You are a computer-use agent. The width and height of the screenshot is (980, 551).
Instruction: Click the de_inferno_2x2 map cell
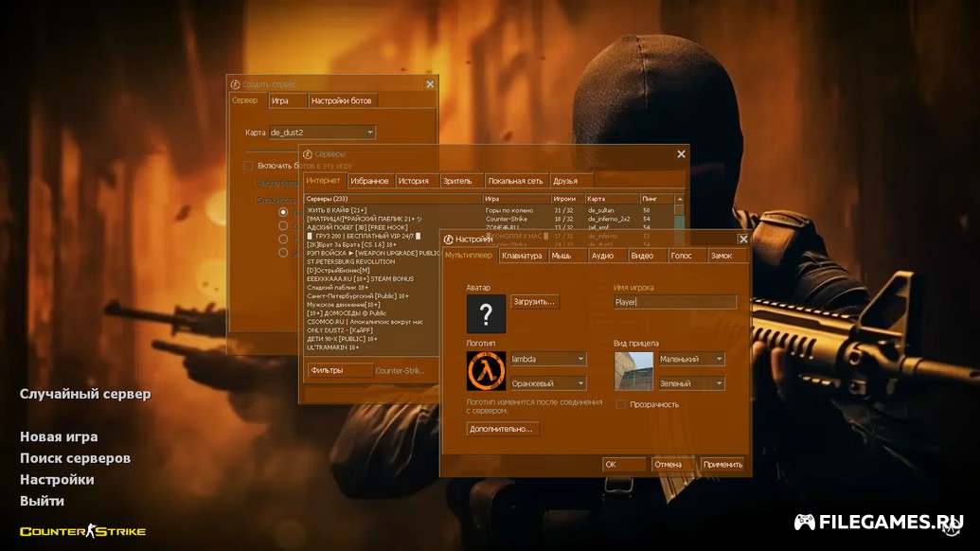(609, 220)
